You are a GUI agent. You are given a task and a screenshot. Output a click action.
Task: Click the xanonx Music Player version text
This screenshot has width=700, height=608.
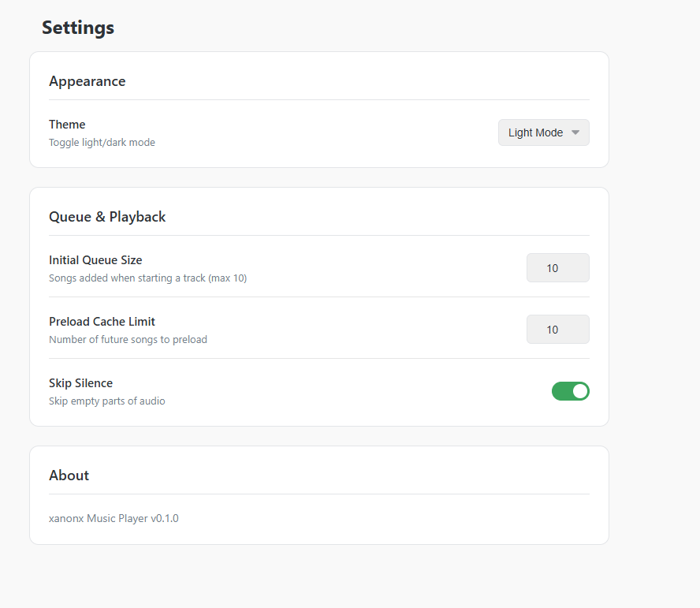click(x=114, y=519)
